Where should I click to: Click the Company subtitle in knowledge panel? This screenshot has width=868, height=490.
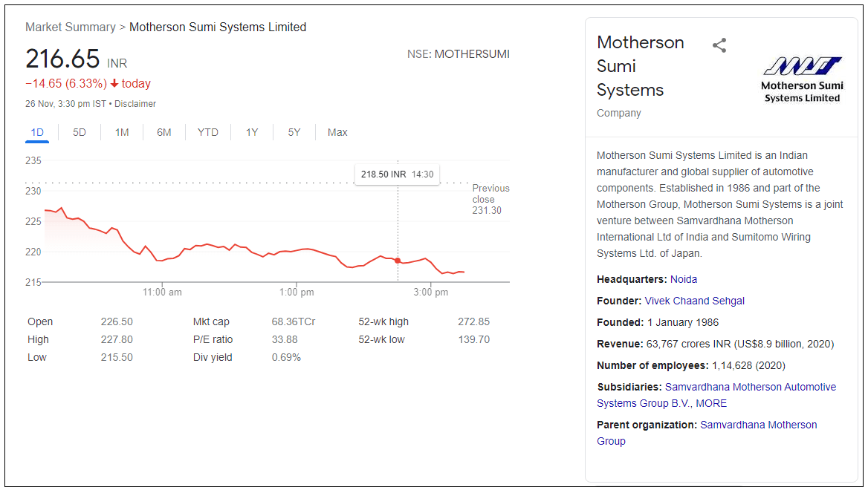coord(619,113)
